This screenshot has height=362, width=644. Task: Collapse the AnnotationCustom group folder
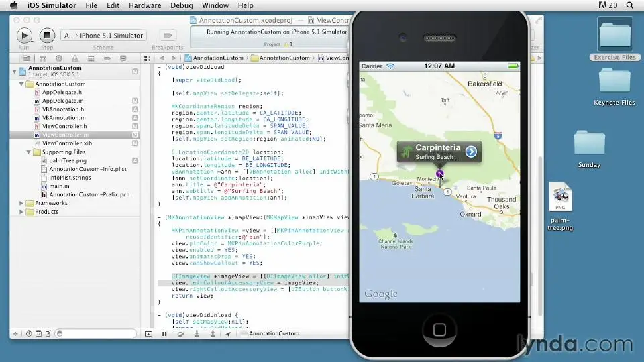(21, 84)
